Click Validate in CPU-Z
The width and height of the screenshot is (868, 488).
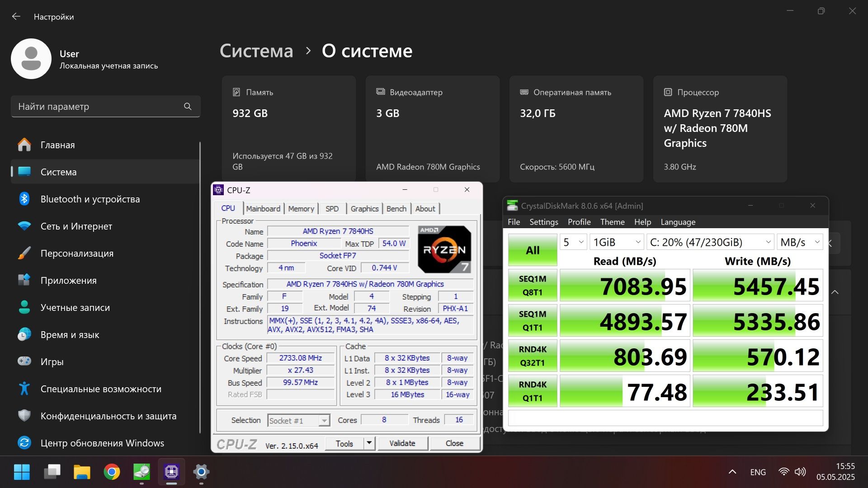(x=402, y=444)
